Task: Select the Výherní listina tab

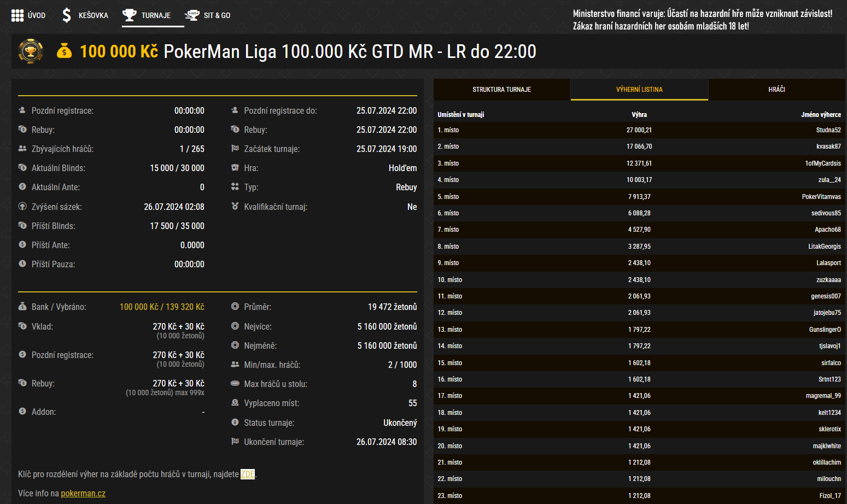Action: point(639,89)
